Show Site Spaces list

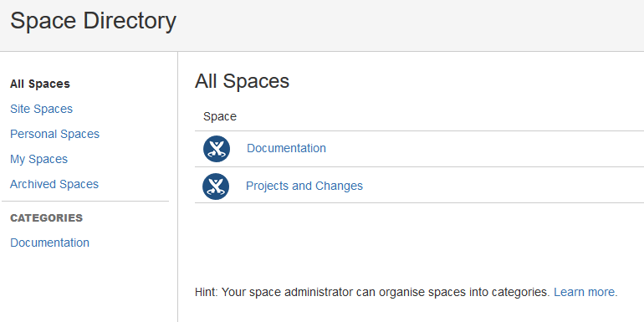pos(41,109)
